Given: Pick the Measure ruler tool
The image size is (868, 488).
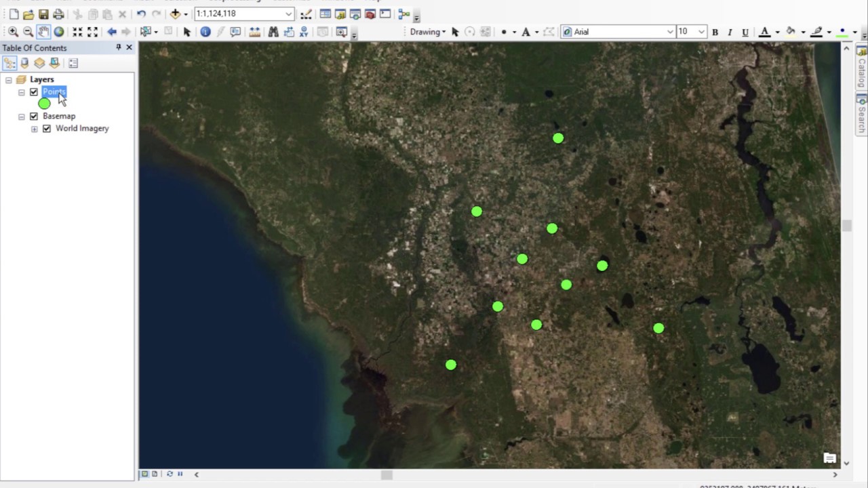Looking at the screenshot, I should pyautogui.click(x=254, y=32).
